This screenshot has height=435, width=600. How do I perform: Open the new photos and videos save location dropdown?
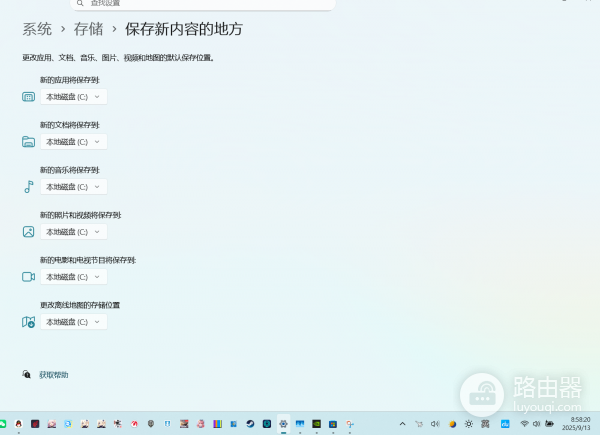tap(73, 232)
